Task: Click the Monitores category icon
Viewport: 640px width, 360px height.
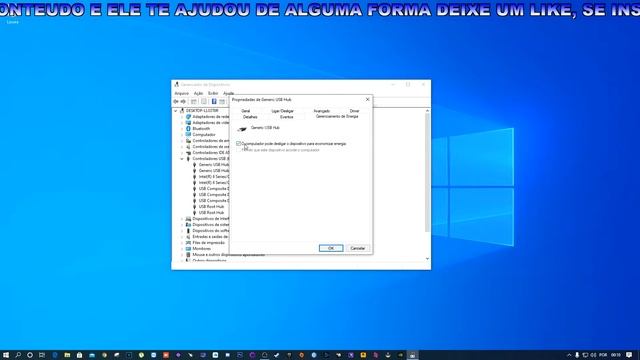Action: click(x=188, y=249)
